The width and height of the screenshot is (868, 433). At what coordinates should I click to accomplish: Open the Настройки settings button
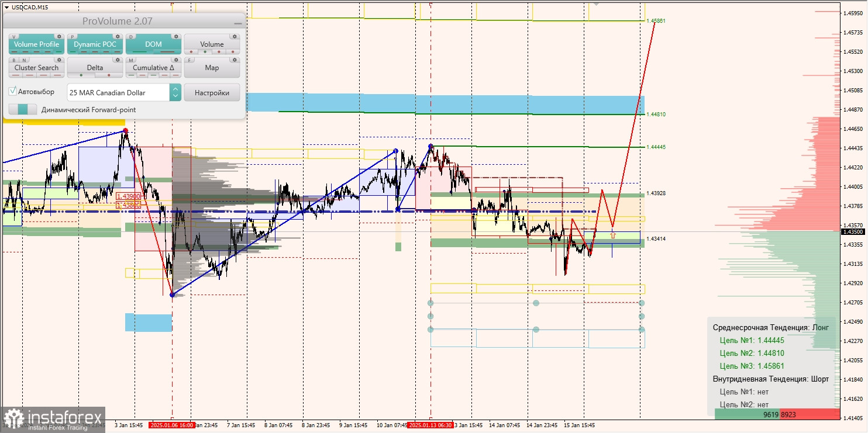click(x=212, y=92)
